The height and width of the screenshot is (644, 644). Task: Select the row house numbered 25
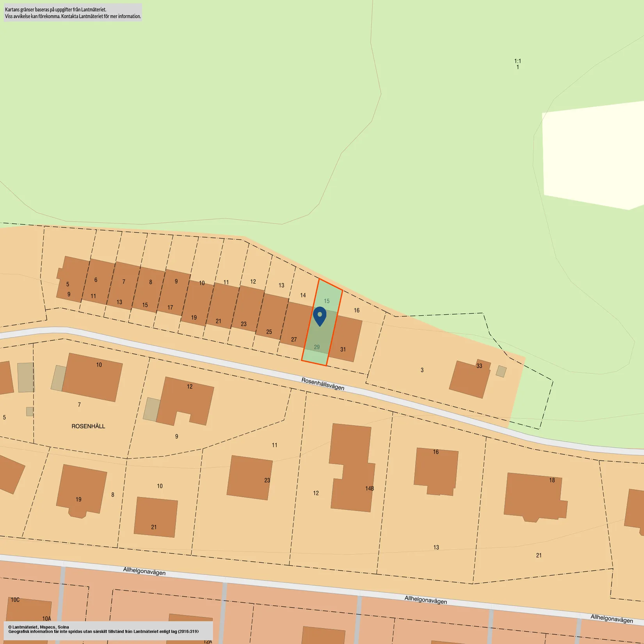coord(272,316)
